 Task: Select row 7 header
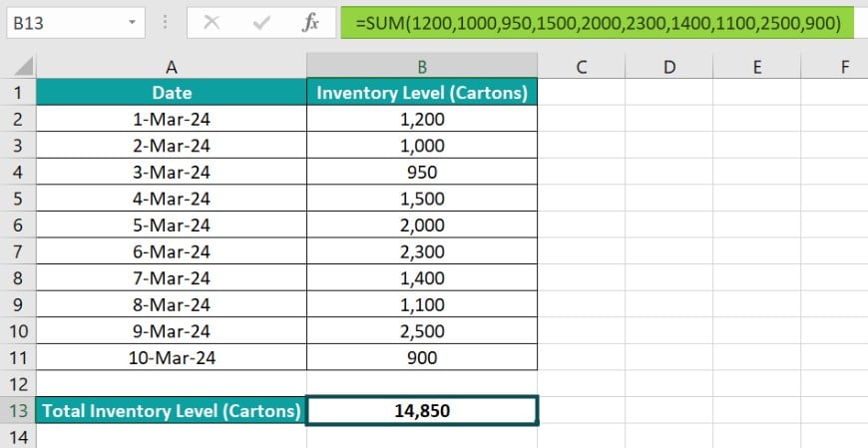coord(18,251)
